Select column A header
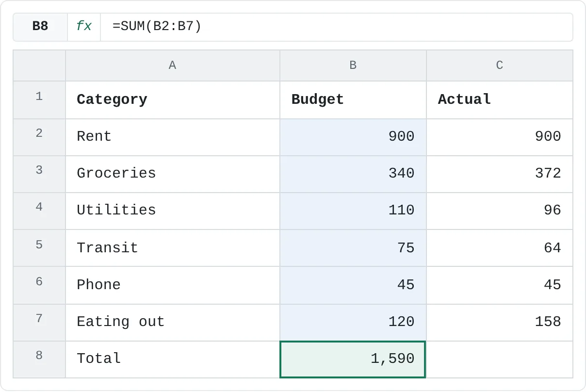 coord(173,65)
